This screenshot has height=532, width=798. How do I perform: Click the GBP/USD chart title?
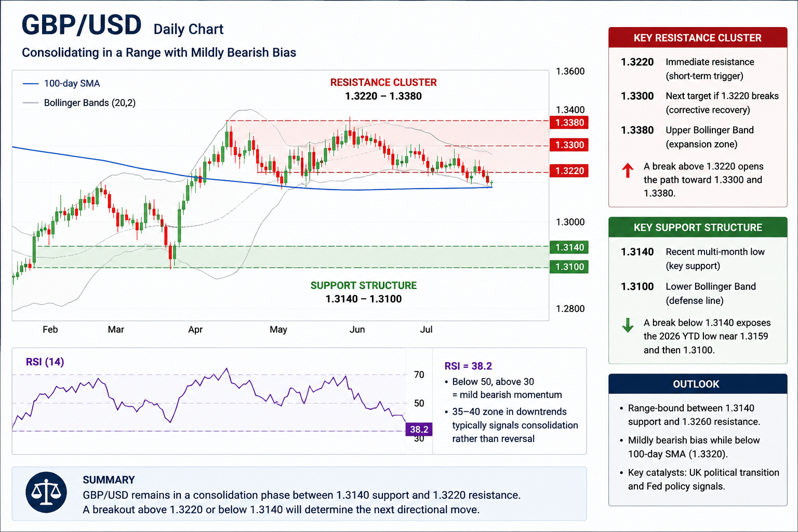tap(82, 25)
